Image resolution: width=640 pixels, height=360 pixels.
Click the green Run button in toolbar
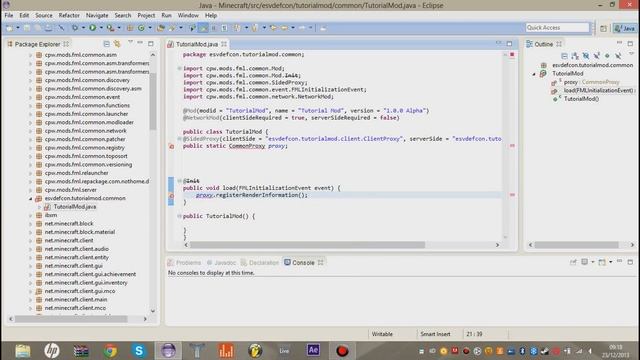click(x=93, y=28)
